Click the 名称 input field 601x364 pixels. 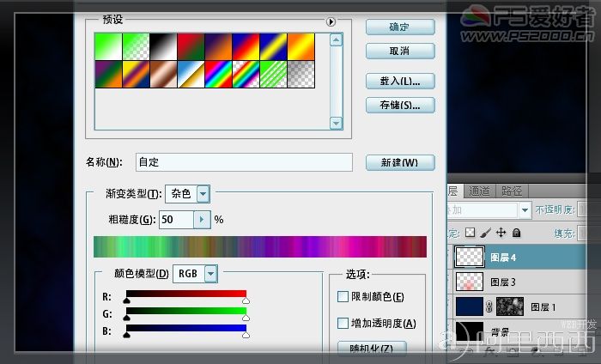point(244,162)
